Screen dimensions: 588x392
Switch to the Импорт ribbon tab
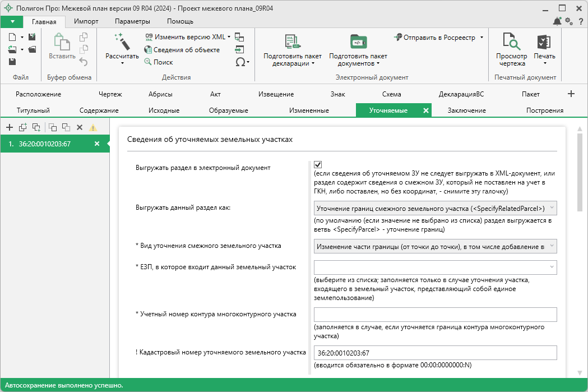pos(86,21)
